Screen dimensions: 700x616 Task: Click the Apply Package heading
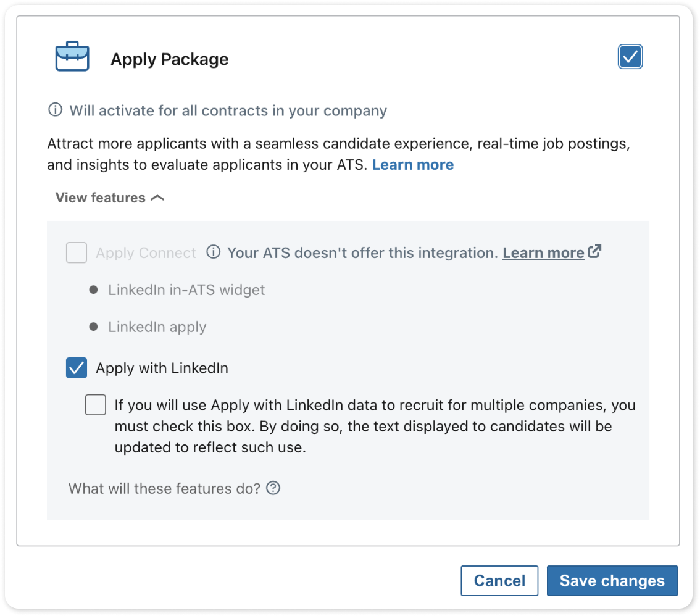point(170,59)
